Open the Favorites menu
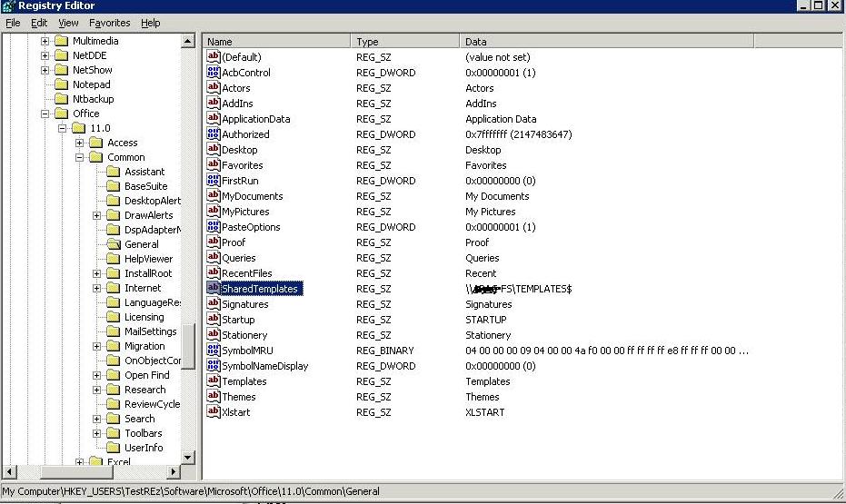This screenshot has width=846, height=504. point(109,23)
